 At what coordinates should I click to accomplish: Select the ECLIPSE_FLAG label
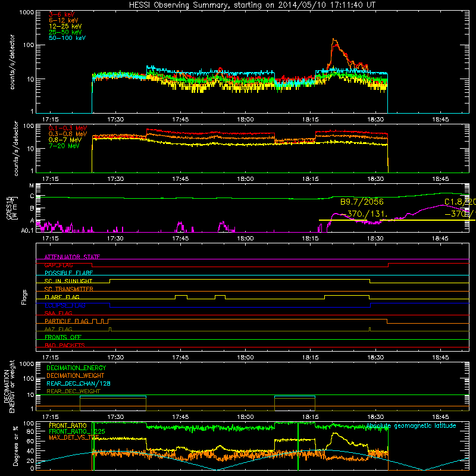65,305
